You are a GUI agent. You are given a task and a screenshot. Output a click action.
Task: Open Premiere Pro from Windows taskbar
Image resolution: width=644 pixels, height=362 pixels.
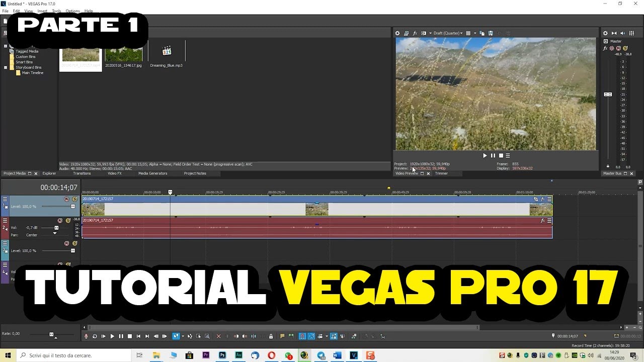pos(206,355)
